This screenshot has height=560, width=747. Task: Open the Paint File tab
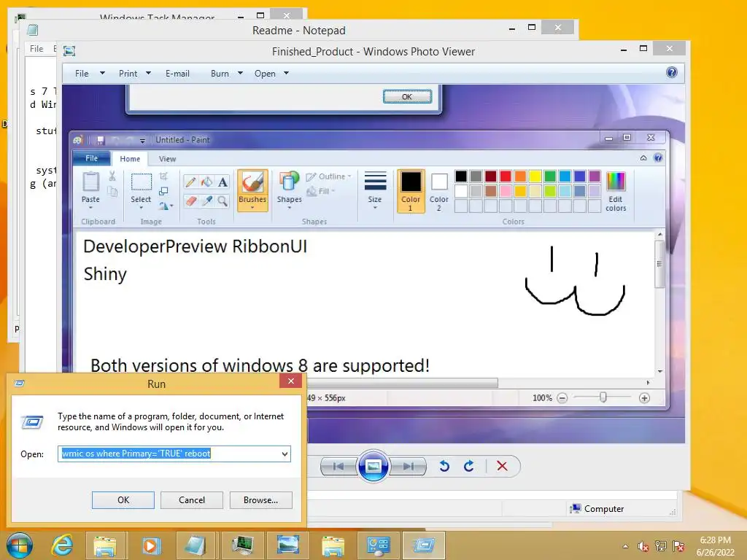point(91,158)
